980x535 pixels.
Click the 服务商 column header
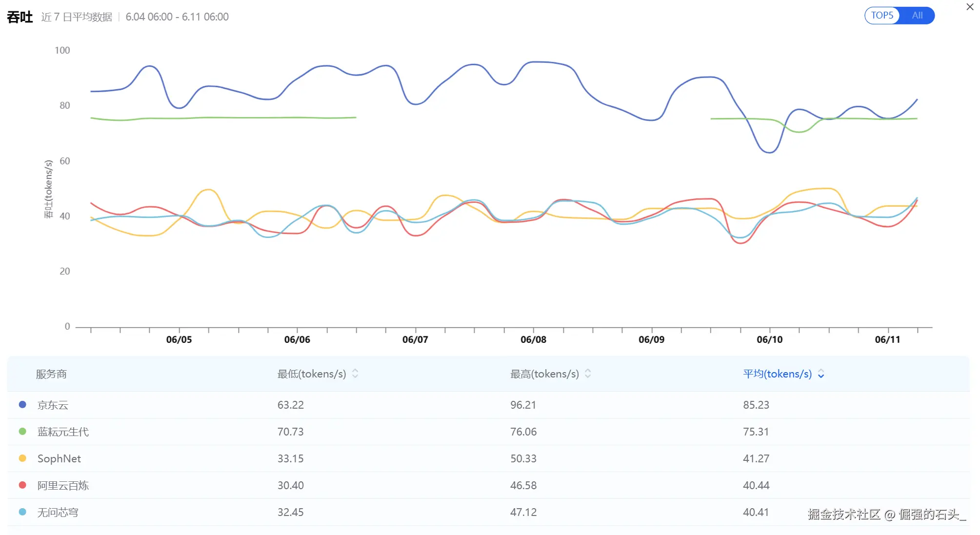point(51,374)
